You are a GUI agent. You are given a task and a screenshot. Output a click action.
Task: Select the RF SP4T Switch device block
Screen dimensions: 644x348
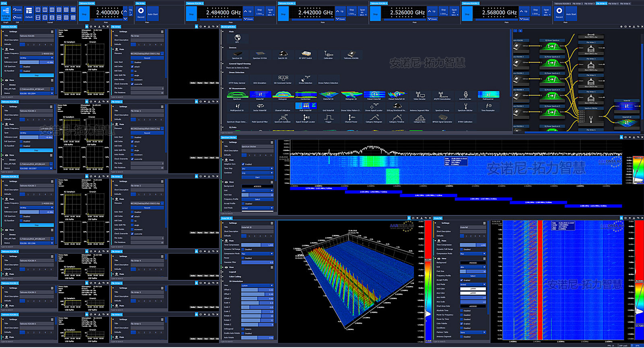(305, 55)
